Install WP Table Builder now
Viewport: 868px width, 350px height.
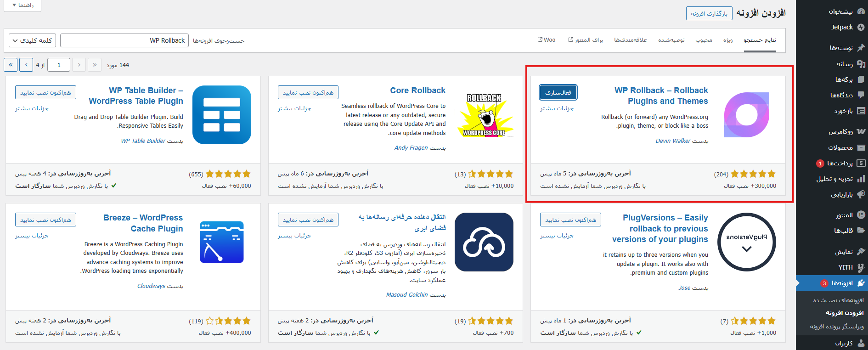(x=45, y=92)
